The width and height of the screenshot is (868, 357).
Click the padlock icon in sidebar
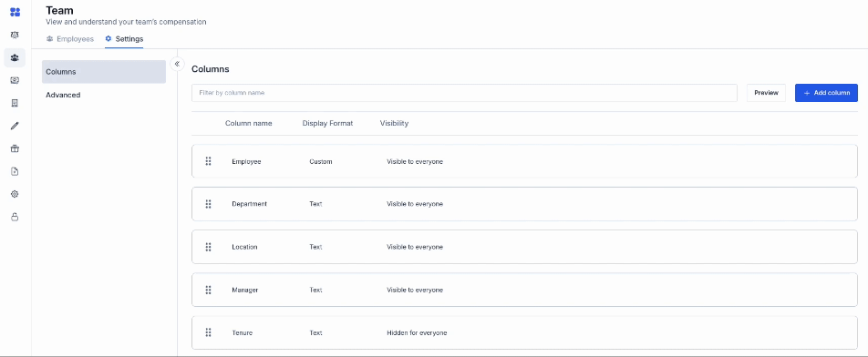coord(15,217)
